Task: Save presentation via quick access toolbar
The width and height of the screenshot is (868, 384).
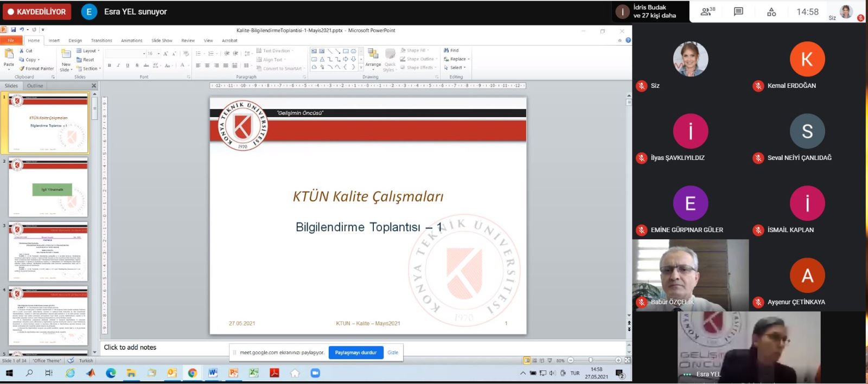Action: [14, 30]
